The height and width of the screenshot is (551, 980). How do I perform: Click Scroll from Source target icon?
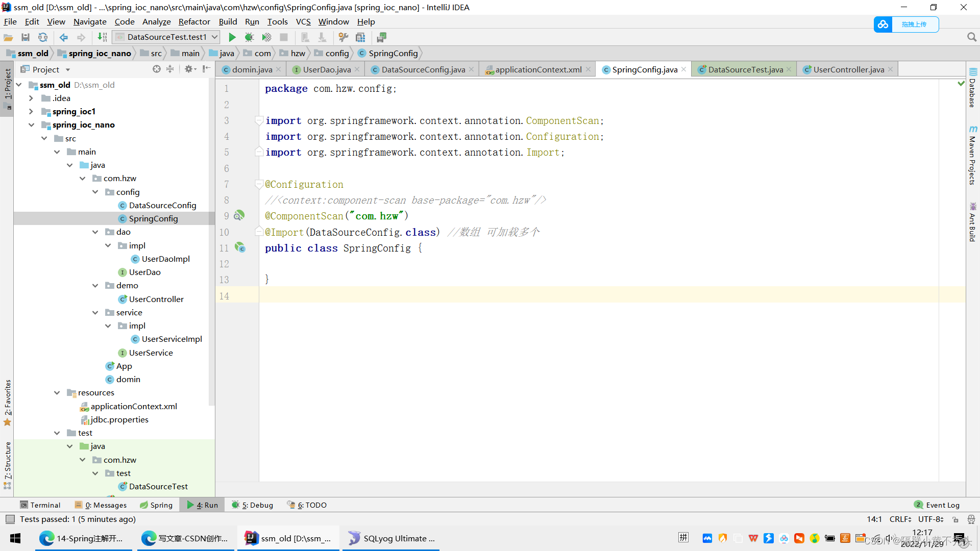(x=157, y=69)
